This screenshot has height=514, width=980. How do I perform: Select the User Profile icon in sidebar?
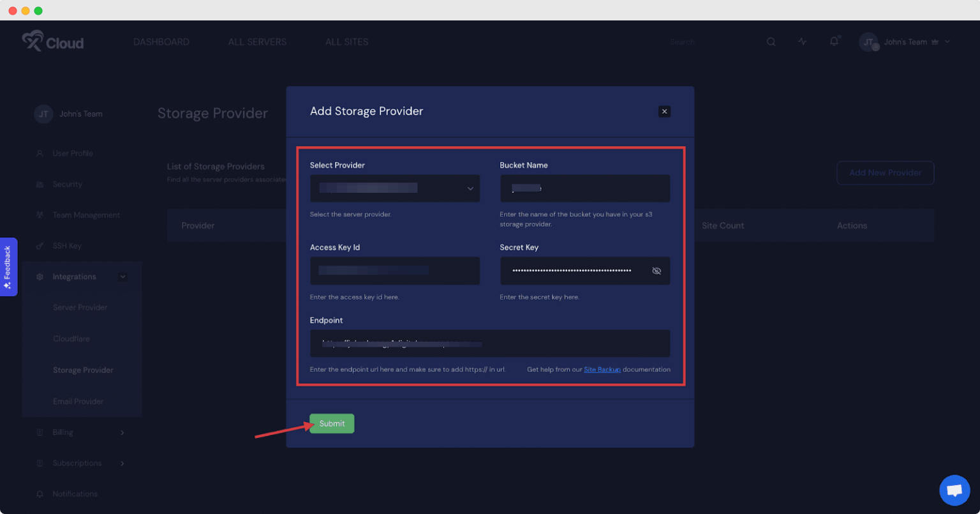(x=38, y=153)
